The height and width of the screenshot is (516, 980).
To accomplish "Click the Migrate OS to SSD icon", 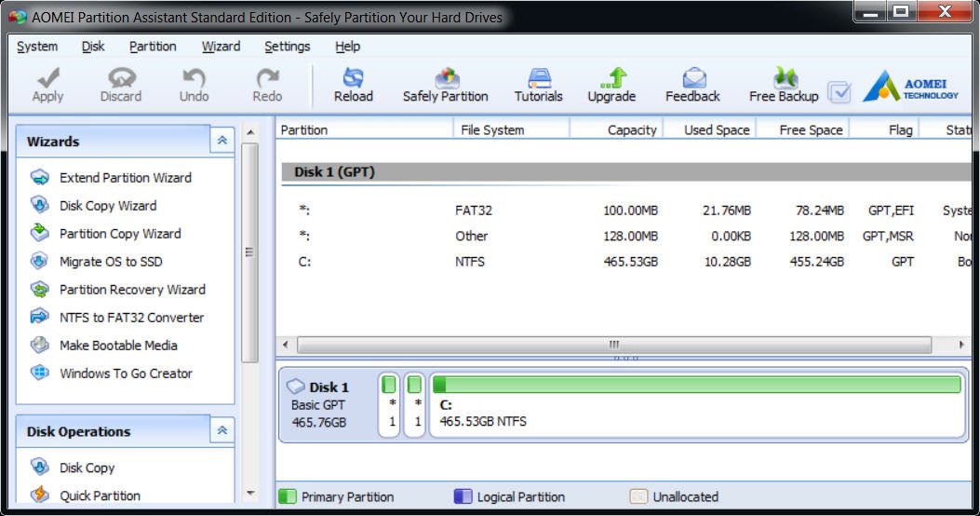I will point(39,261).
